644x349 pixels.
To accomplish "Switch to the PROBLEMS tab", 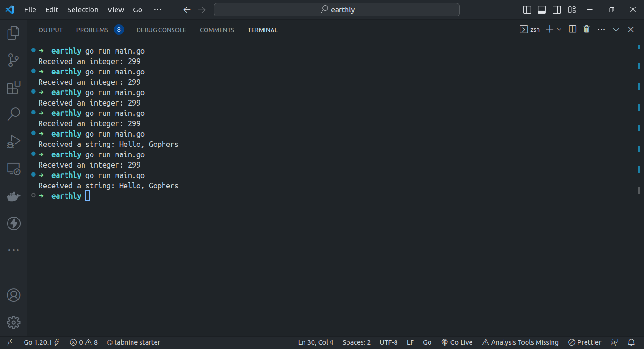I will [92, 30].
